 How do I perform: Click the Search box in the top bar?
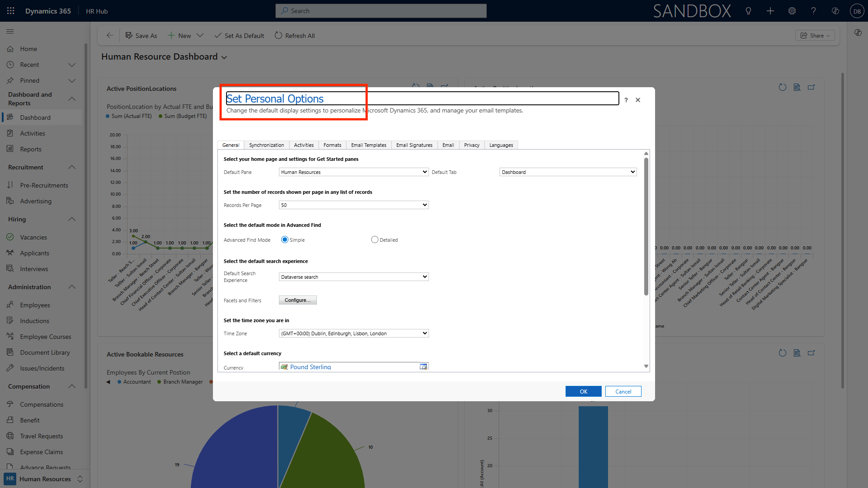pos(381,11)
